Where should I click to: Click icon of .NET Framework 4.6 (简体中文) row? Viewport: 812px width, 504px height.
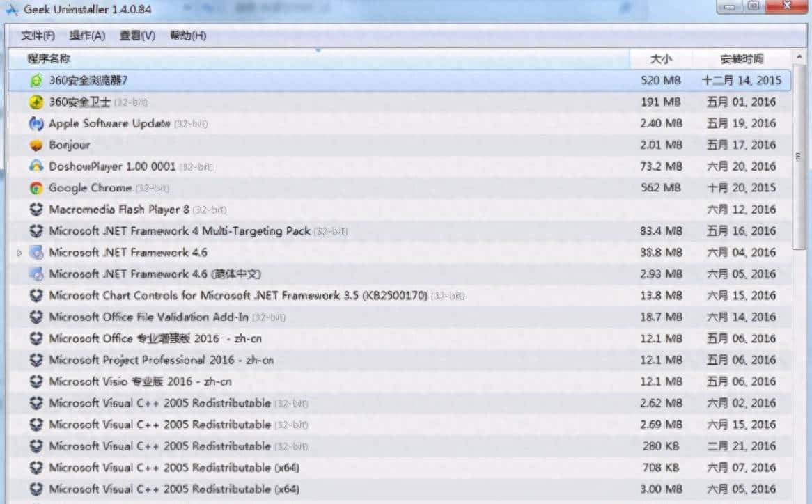(36, 274)
